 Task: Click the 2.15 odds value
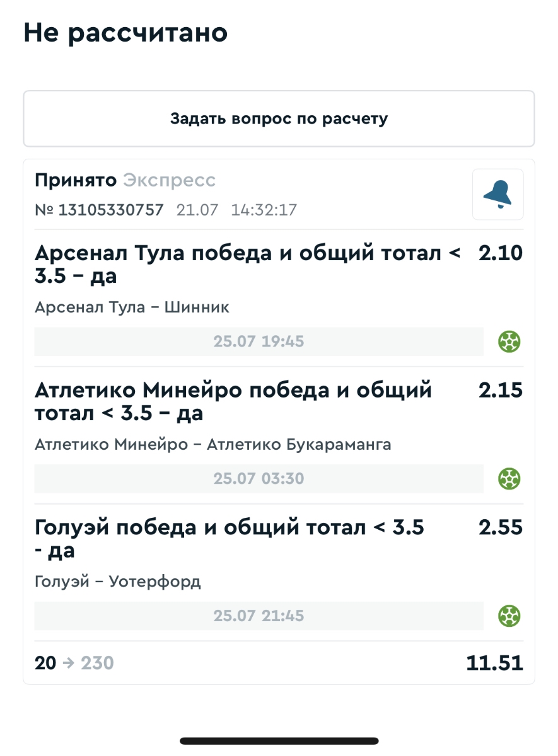[x=500, y=391]
